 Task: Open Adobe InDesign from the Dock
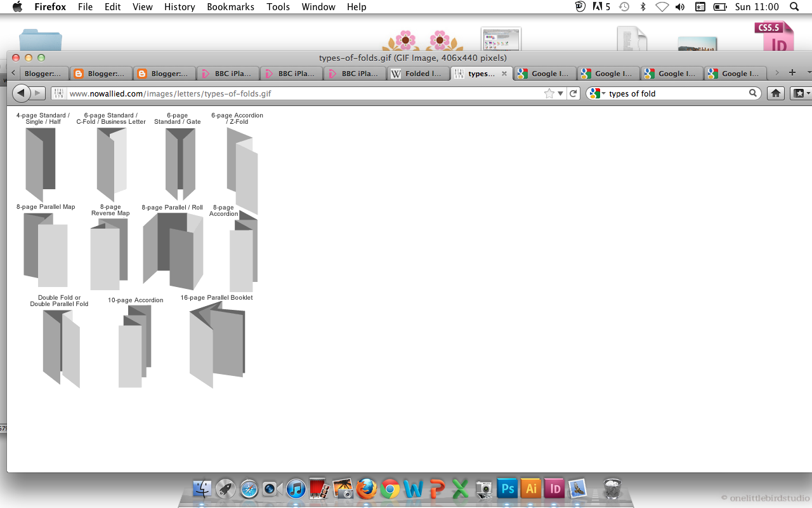(x=554, y=489)
